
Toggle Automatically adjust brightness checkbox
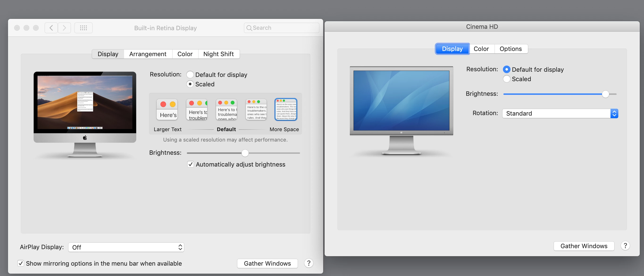coord(191,164)
